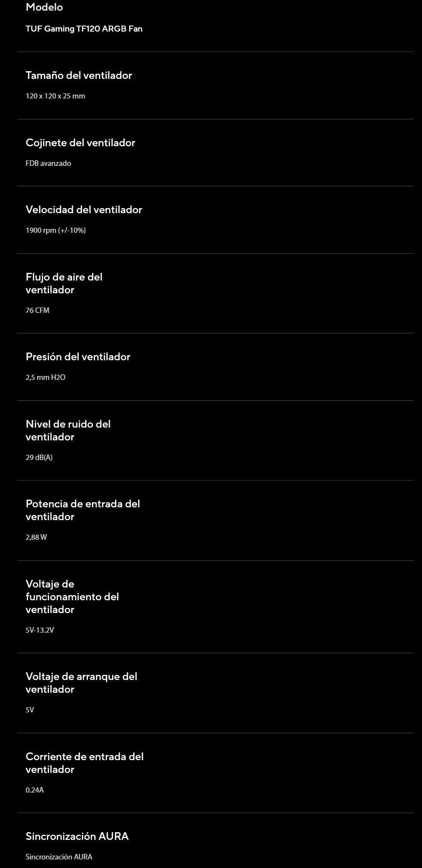Click the Modelo heading
This screenshot has height=868, width=422.
click(x=44, y=7)
